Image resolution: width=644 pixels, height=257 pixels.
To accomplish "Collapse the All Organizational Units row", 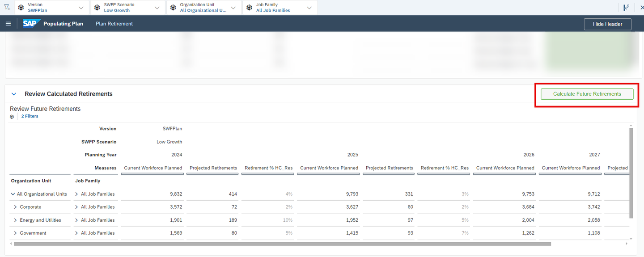I will tap(13, 194).
